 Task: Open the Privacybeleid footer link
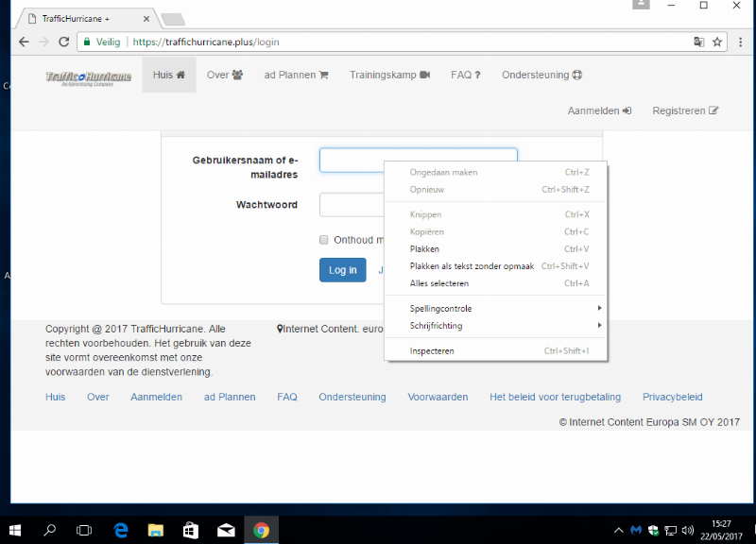pyautogui.click(x=672, y=398)
